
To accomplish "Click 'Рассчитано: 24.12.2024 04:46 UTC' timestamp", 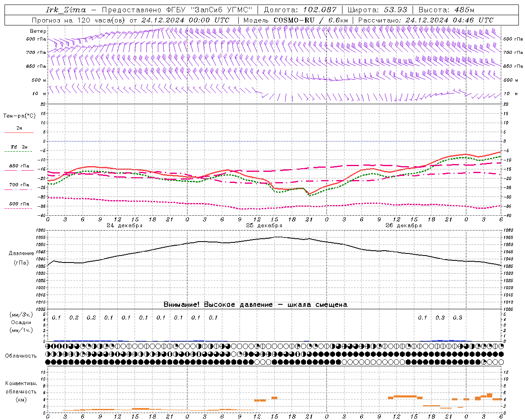I will (426, 20).
